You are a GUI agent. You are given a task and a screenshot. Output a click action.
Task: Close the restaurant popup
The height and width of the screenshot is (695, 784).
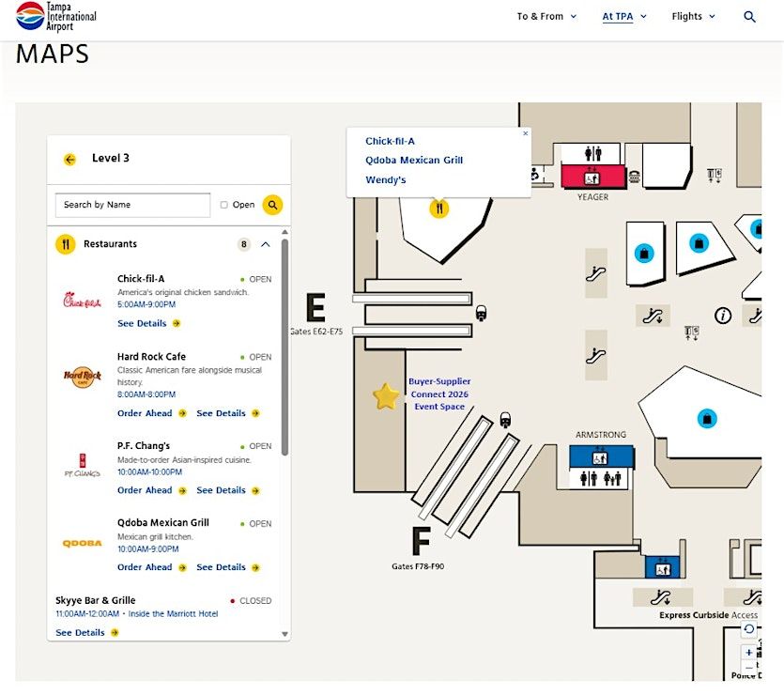(x=525, y=133)
